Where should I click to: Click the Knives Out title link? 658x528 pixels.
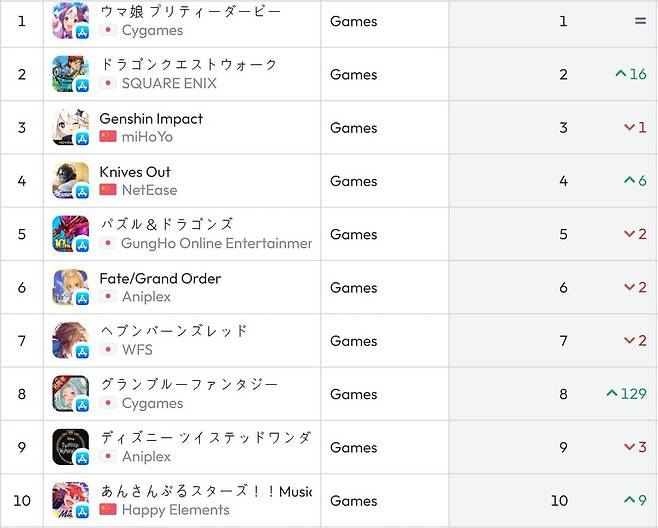coord(135,171)
